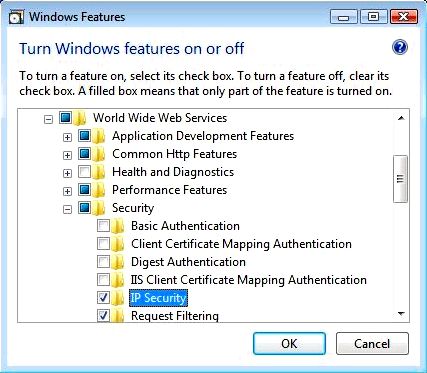
Task: Enable the Basic Authentication checkbox
Action: tap(103, 225)
